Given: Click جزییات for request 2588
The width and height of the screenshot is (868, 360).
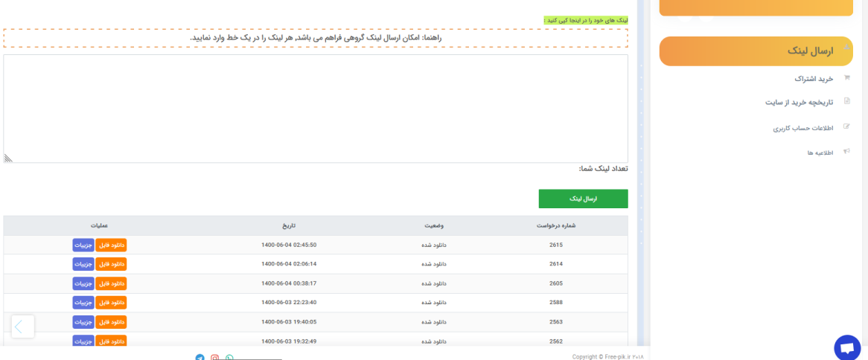Looking at the screenshot, I should [x=83, y=303].
